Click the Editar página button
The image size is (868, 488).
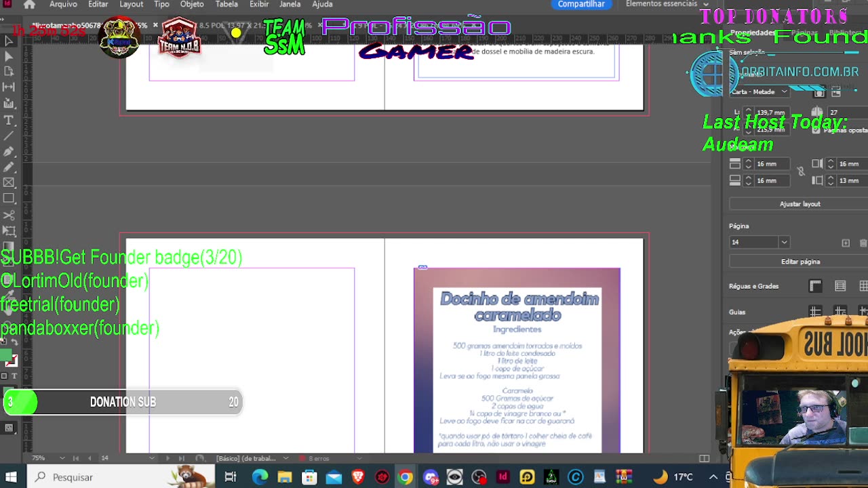800,262
